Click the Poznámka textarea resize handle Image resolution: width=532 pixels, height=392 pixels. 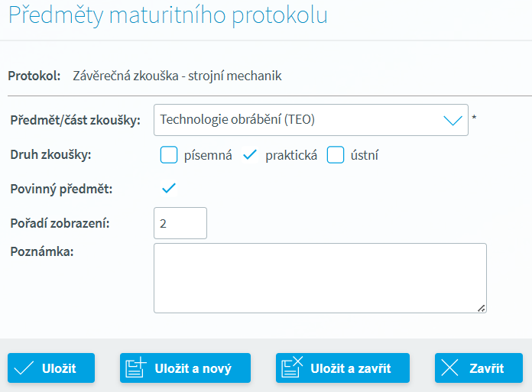[482, 308]
